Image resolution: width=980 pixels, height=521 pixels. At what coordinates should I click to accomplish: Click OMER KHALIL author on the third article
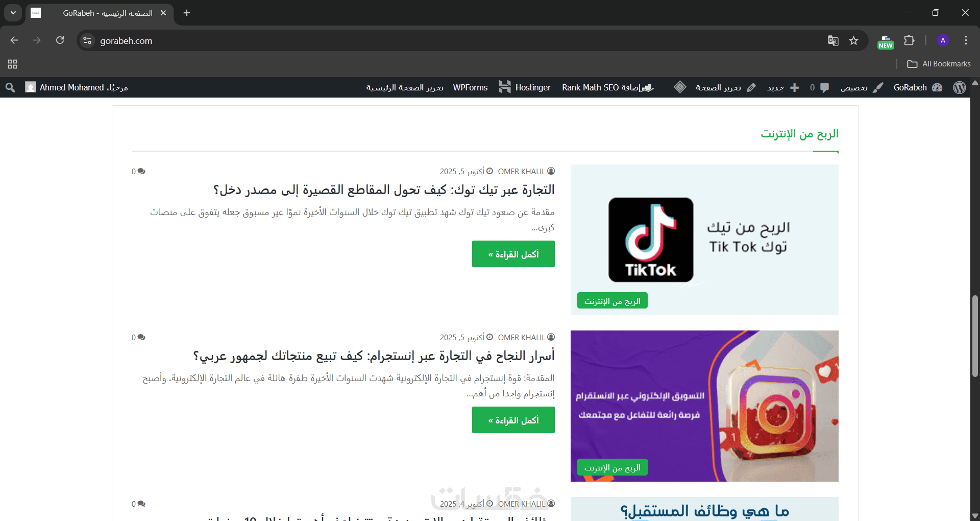(x=526, y=504)
